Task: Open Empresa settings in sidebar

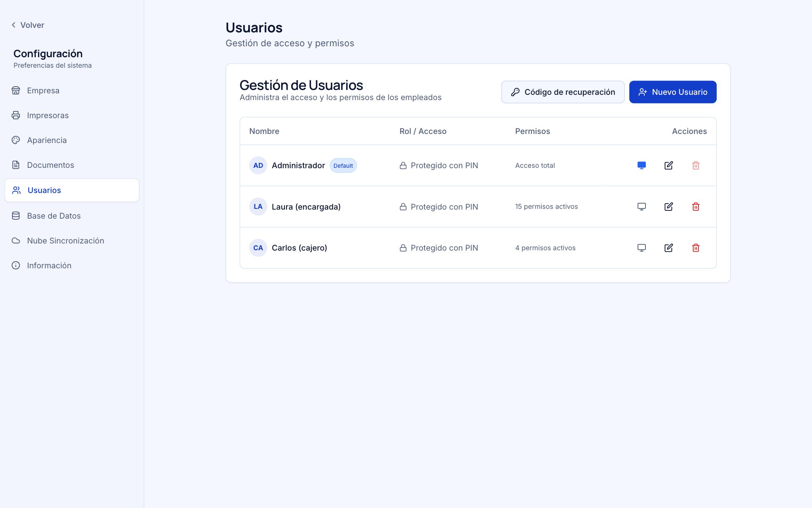Action: [x=72, y=91]
